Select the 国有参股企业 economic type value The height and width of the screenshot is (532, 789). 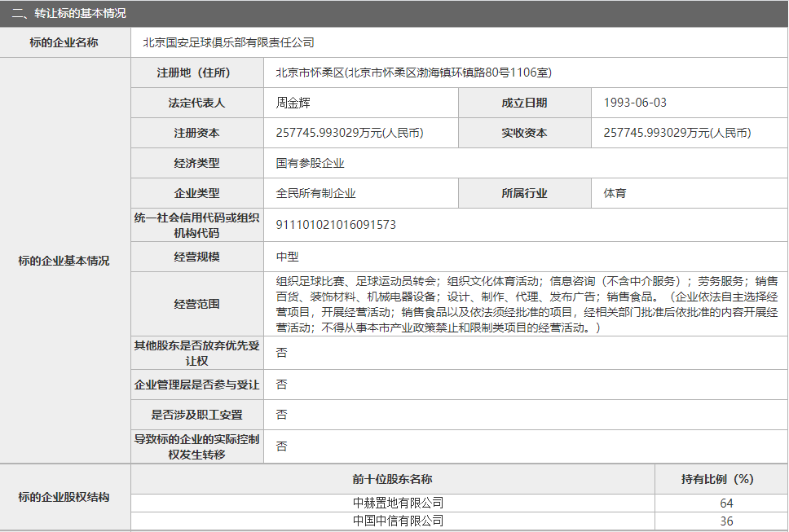point(311,163)
